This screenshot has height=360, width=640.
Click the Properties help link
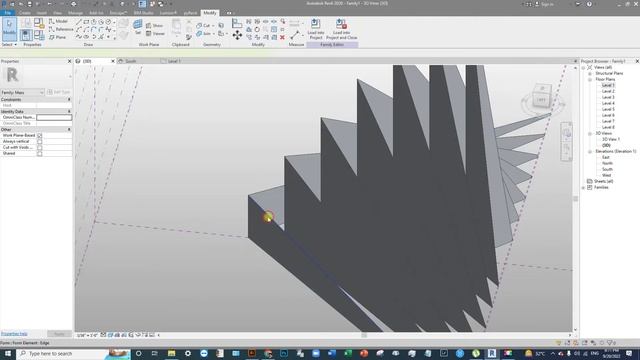click(14, 334)
